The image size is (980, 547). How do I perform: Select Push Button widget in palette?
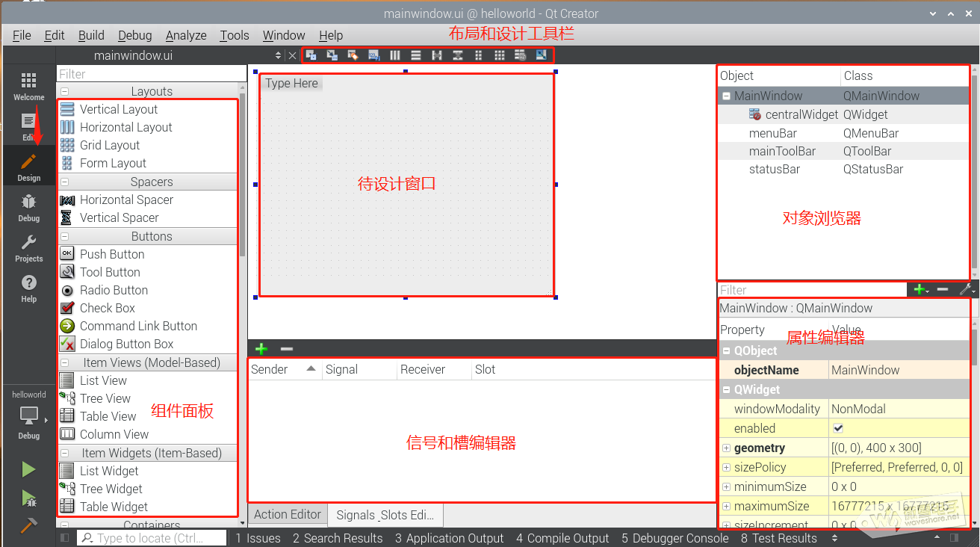click(x=112, y=254)
